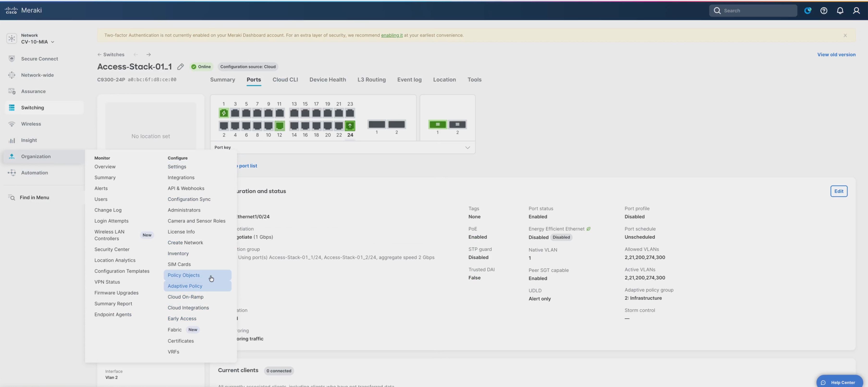
Task: Open the Tools tab
Action: coord(474,80)
